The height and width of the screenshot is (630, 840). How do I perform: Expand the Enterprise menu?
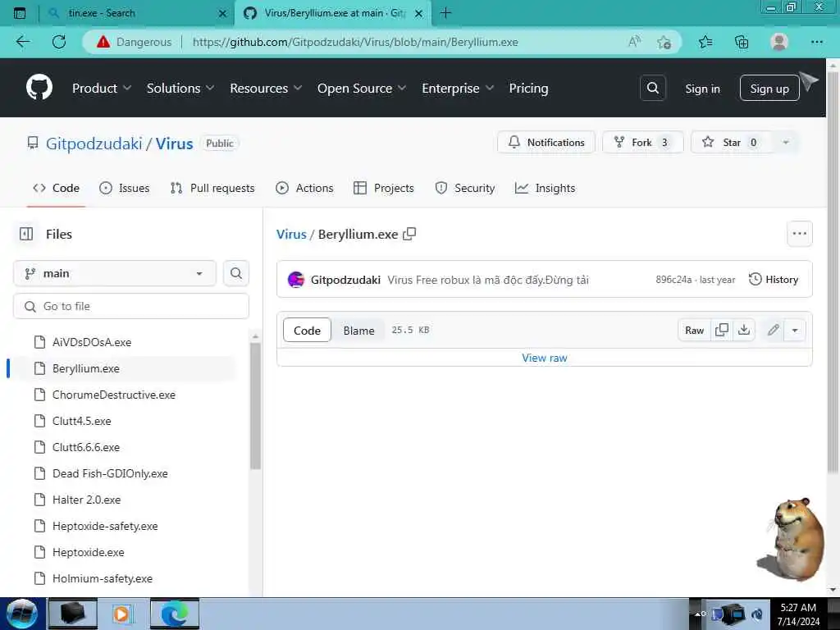(x=458, y=89)
